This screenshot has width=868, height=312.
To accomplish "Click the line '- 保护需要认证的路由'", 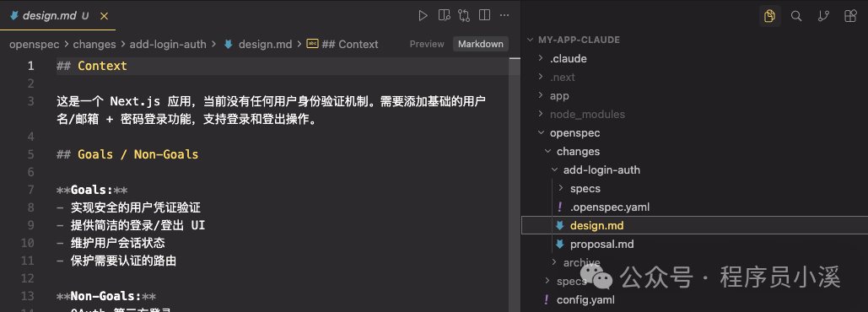I will (x=116, y=261).
